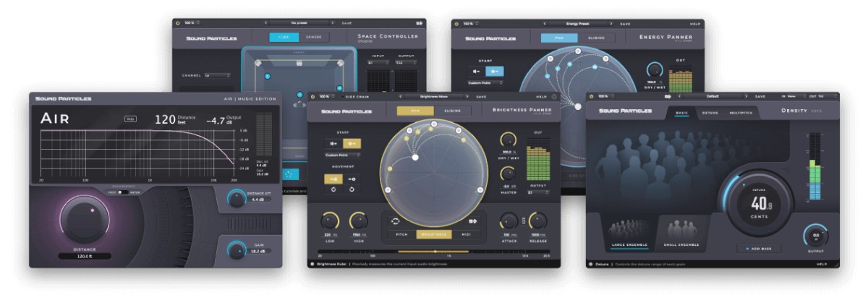Open the Input dropdown in Space Controller
The image size is (868, 300).
coord(378,63)
